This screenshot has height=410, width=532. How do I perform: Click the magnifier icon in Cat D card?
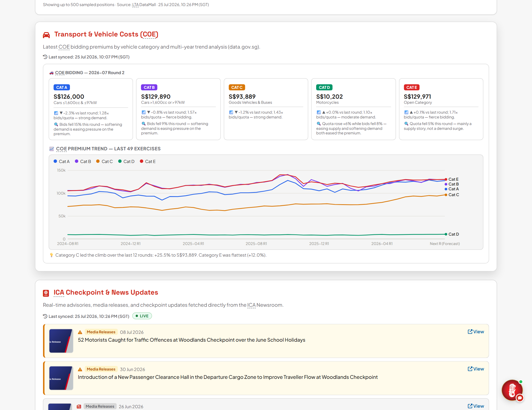click(319, 124)
